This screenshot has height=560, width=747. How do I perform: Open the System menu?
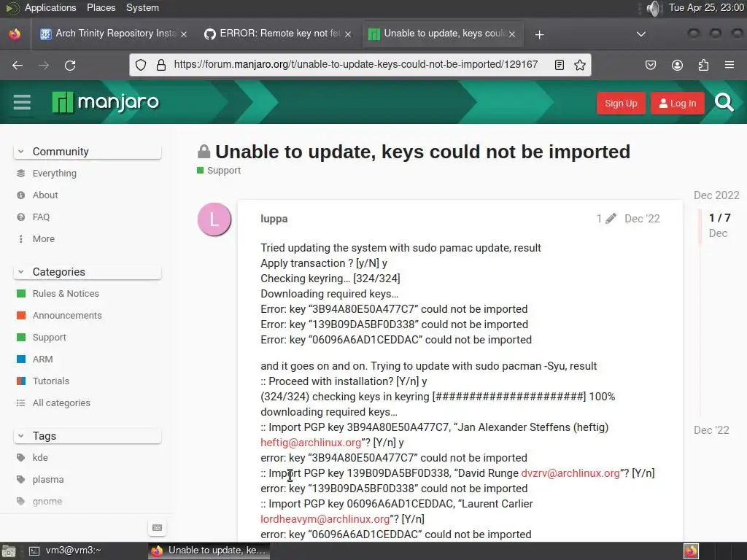142,7
